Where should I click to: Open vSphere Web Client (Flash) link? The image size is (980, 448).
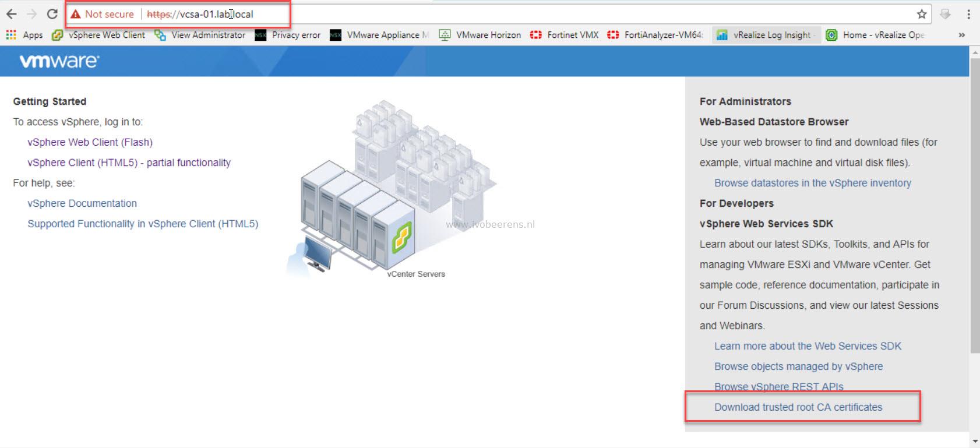(90, 142)
